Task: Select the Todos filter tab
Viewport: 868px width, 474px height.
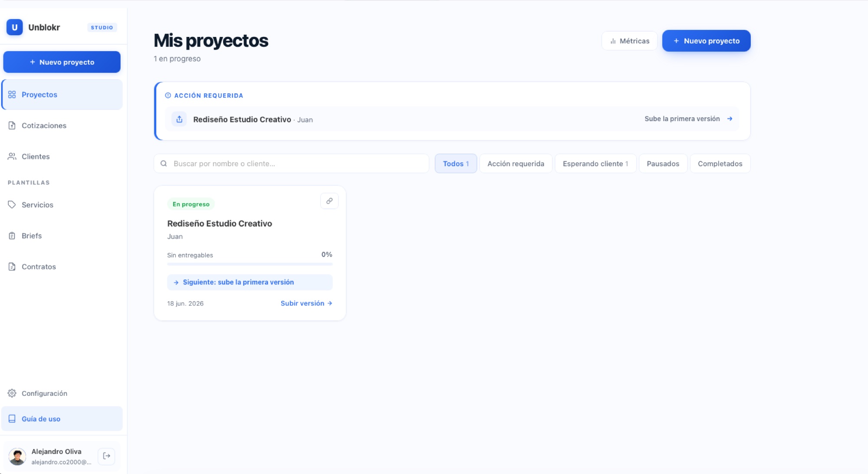Action: pyautogui.click(x=456, y=164)
